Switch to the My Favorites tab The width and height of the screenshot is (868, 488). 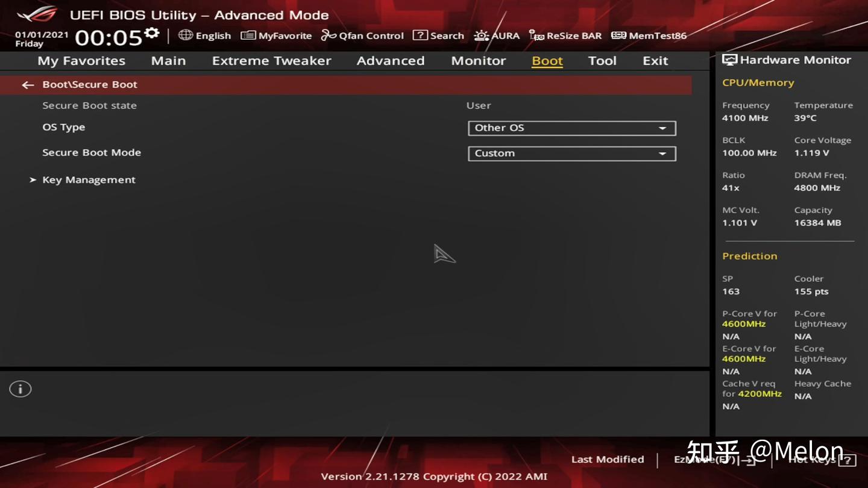point(81,60)
